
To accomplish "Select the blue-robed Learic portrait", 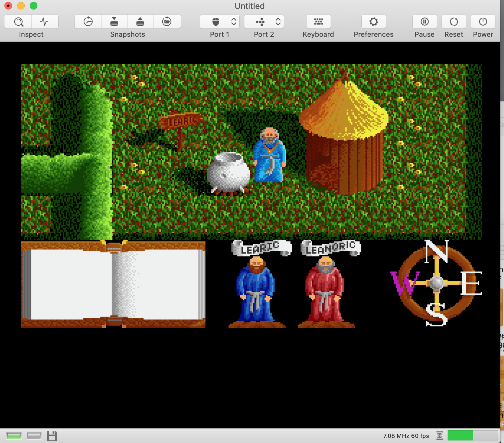I will [x=256, y=292].
